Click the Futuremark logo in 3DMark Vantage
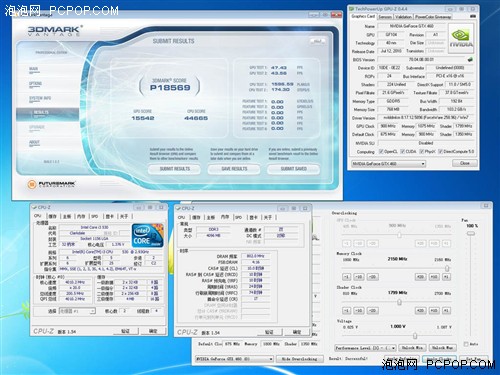This screenshot has width=500, height=375. tap(52, 184)
